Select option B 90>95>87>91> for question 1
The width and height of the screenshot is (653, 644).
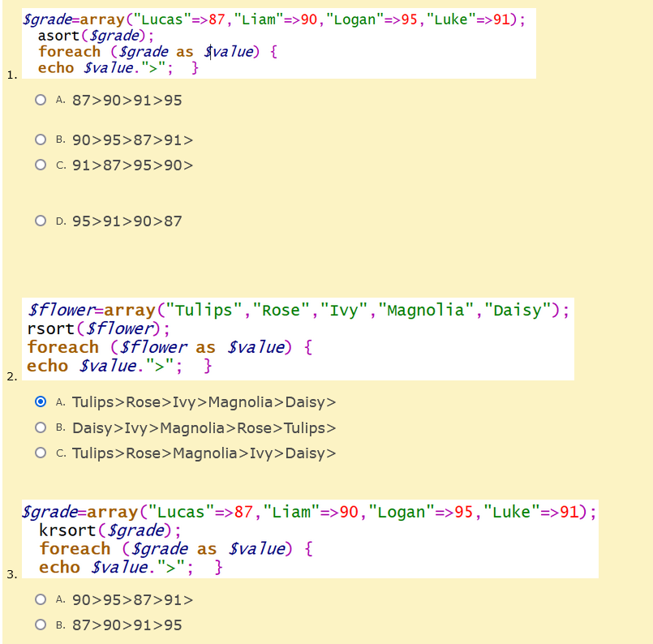[x=41, y=140]
